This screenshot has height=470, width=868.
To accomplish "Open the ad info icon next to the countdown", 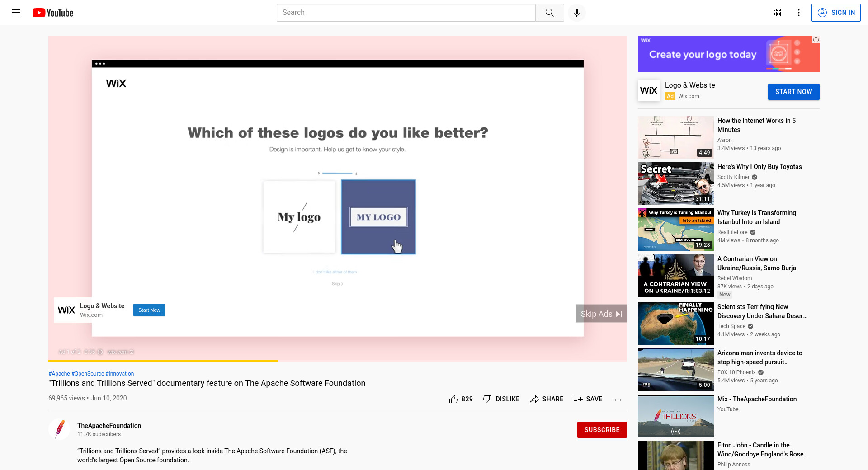I will 100,352.
